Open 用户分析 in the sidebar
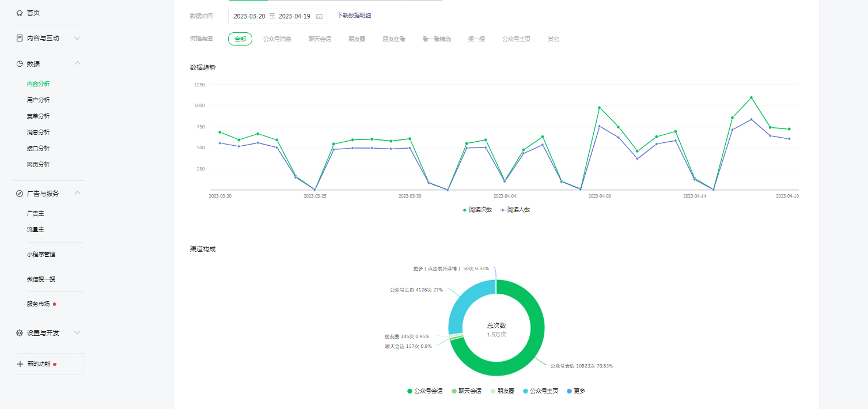This screenshot has height=409, width=868. (38, 100)
